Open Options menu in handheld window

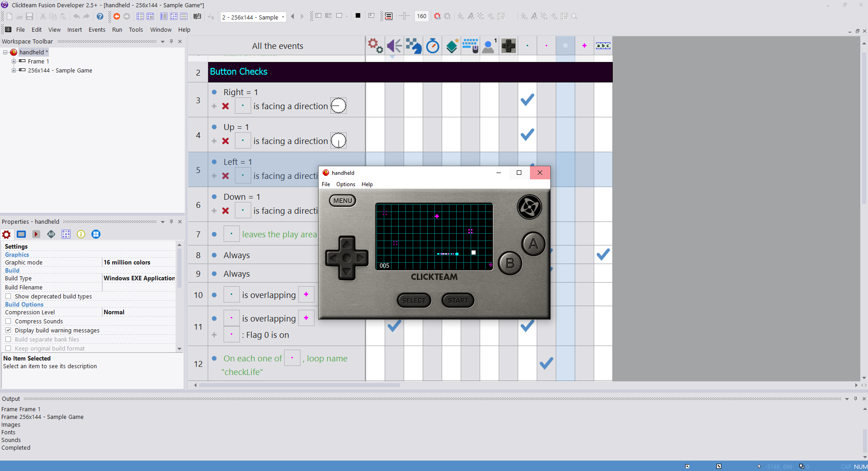(x=345, y=184)
